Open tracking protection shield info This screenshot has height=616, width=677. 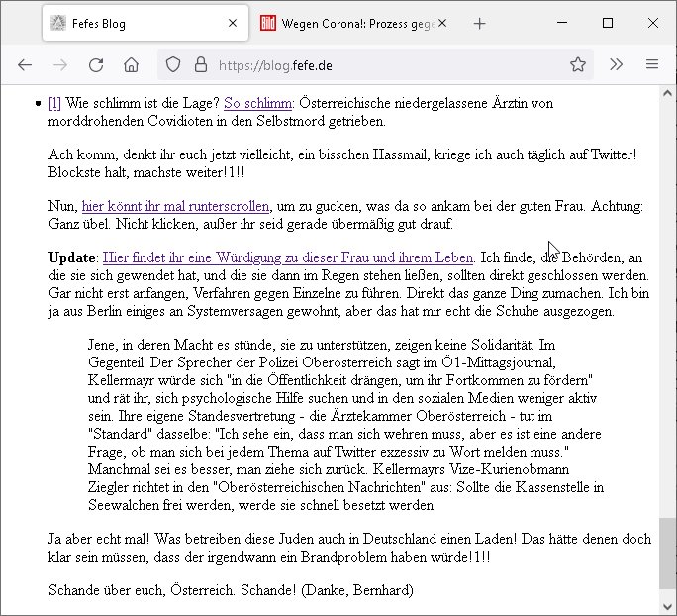(172, 65)
